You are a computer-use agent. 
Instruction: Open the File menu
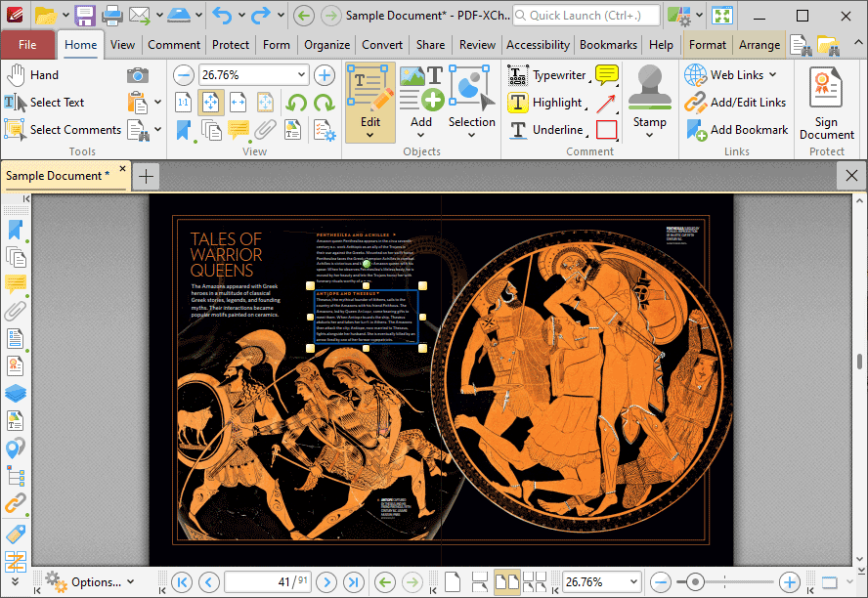pos(27,45)
